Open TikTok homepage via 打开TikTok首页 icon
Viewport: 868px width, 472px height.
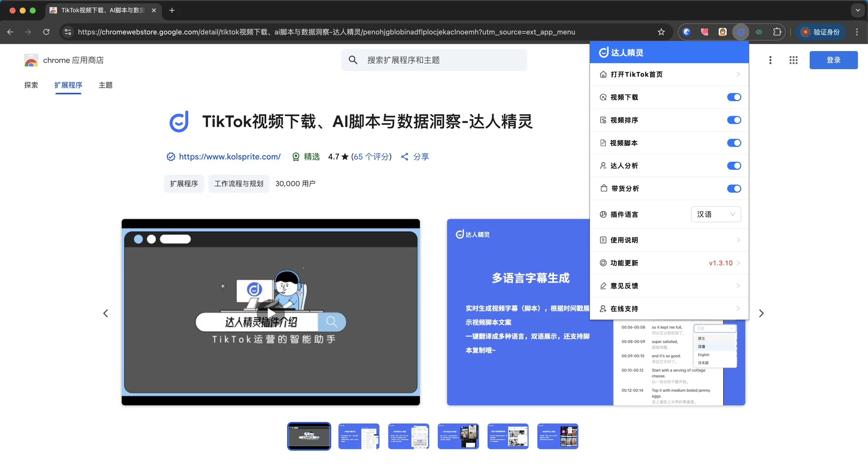pyautogui.click(x=603, y=74)
